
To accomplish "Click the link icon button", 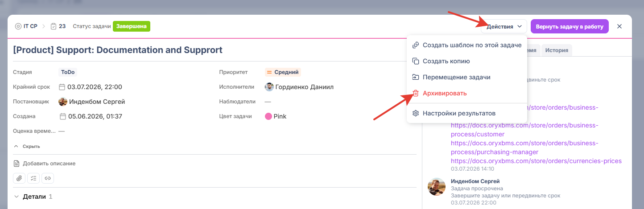I will [48, 178].
